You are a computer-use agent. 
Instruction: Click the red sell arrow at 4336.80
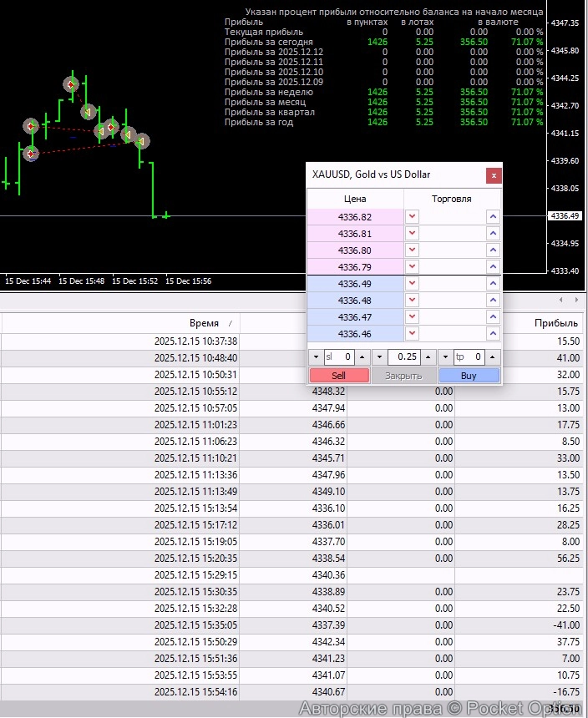pyautogui.click(x=412, y=250)
